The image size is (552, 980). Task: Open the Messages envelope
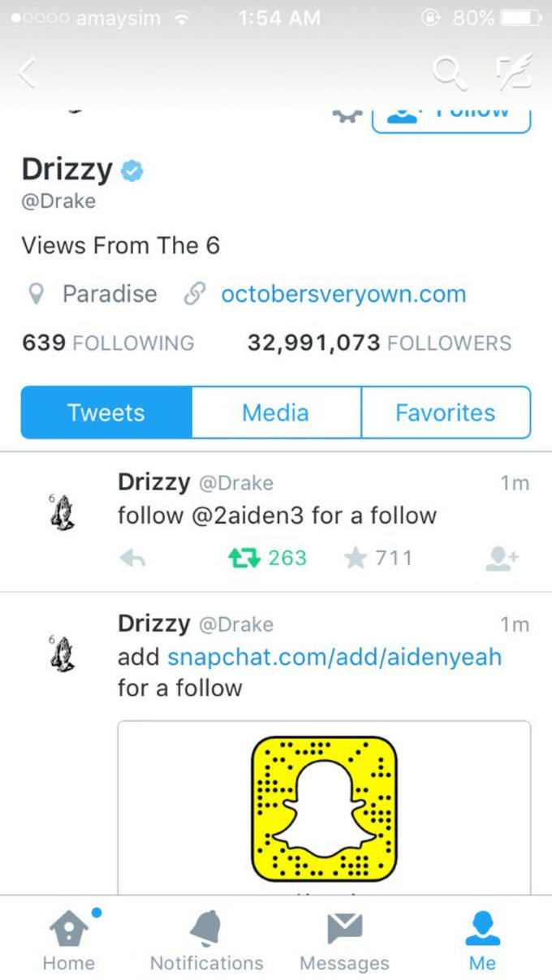[344, 939]
